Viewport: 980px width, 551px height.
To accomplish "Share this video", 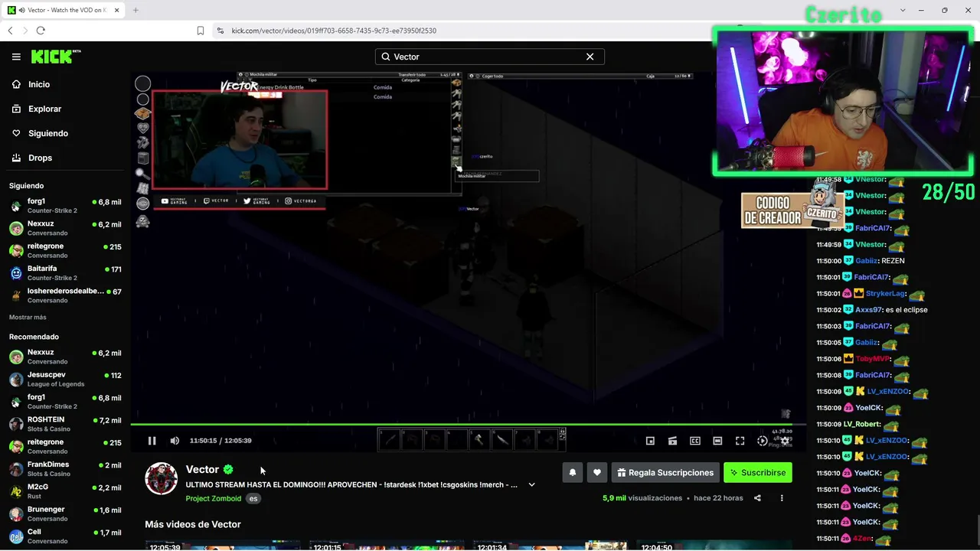I will point(757,498).
